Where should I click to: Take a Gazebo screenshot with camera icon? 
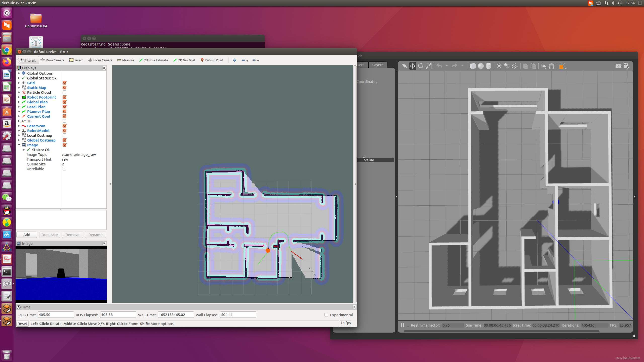pyautogui.click(x=618, y=66)
